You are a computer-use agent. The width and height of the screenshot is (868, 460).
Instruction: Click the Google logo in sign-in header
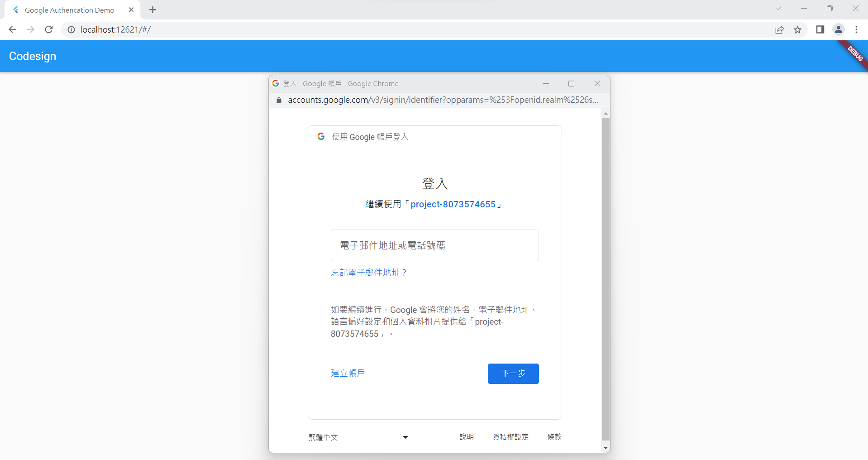321,136
